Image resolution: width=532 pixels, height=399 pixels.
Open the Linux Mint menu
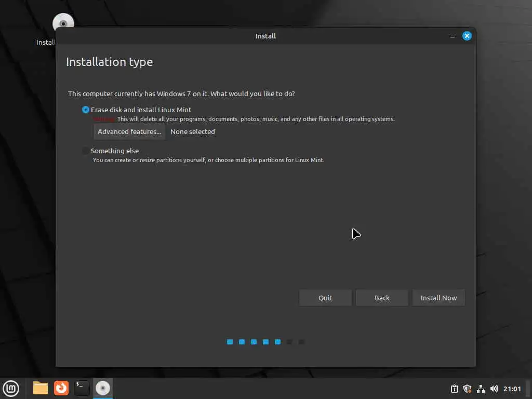point(11,389)
